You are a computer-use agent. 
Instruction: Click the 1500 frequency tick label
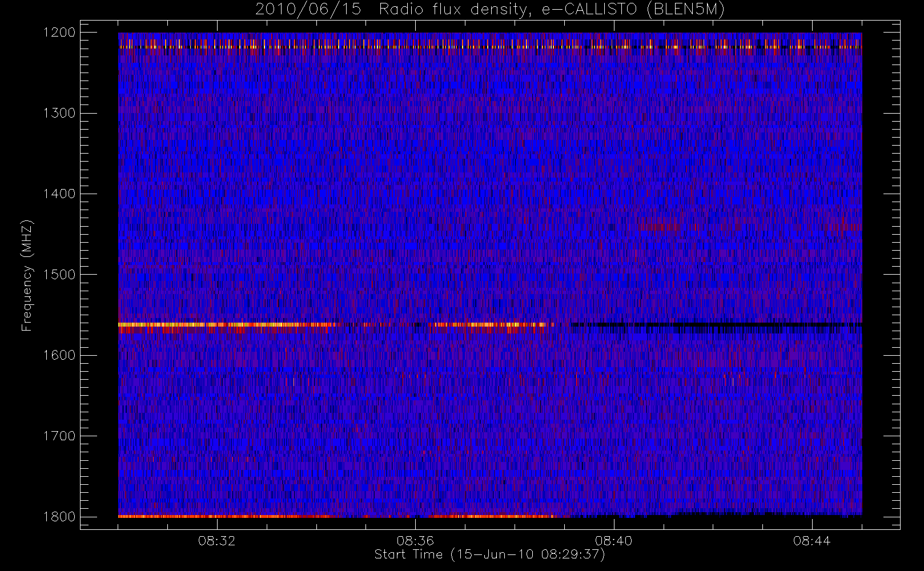pos(59,275)
